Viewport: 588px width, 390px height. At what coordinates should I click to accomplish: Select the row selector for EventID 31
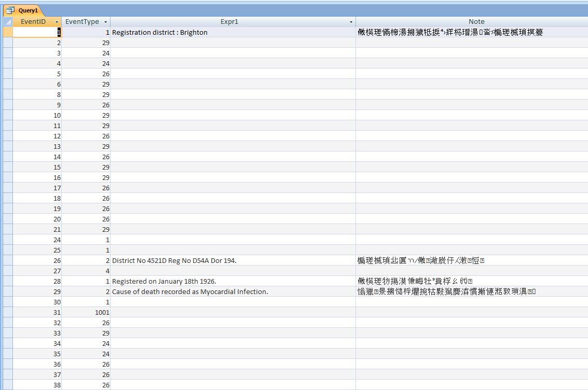point(8,312)
